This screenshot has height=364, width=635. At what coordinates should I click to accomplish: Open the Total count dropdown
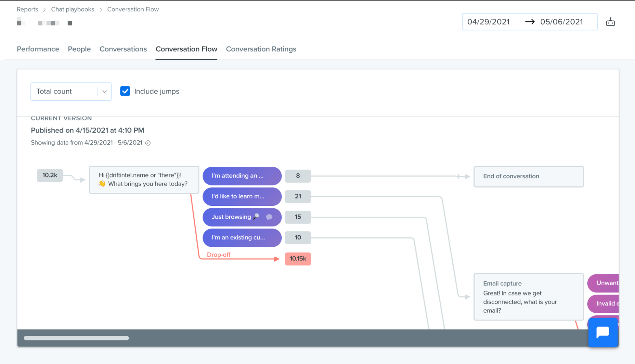pos(71,91)
